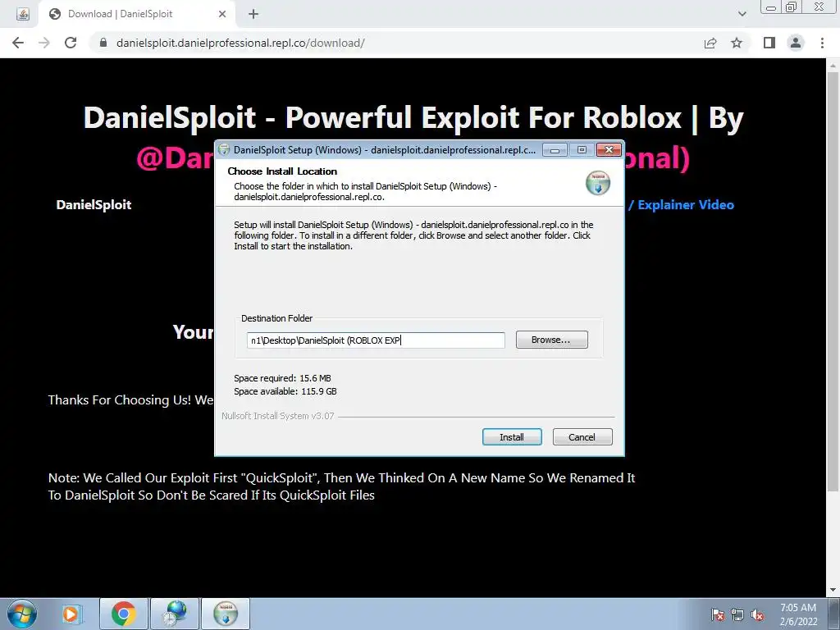Open the Explainer Video link
The width and height of the screenshot is (840, 630).
click(686, 204)
